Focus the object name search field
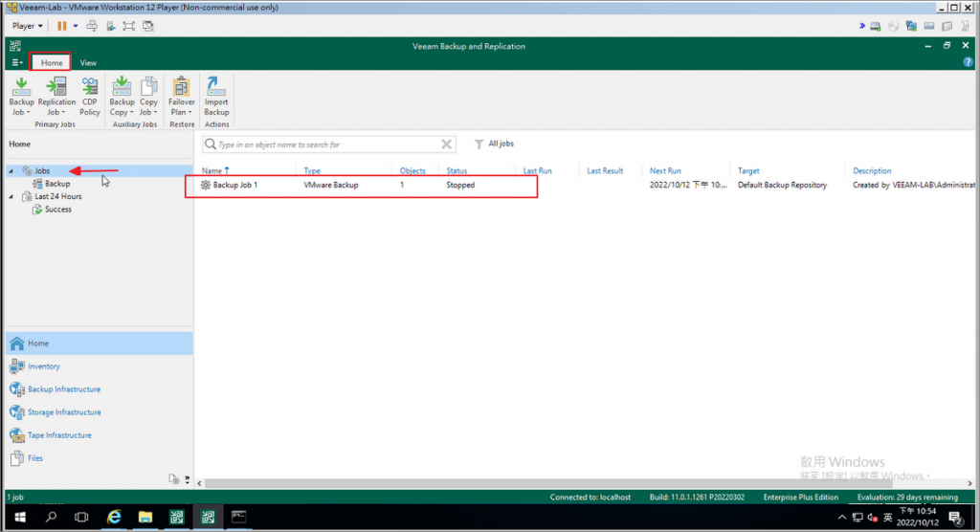The image size is (980, 532). tap(329, 144)
